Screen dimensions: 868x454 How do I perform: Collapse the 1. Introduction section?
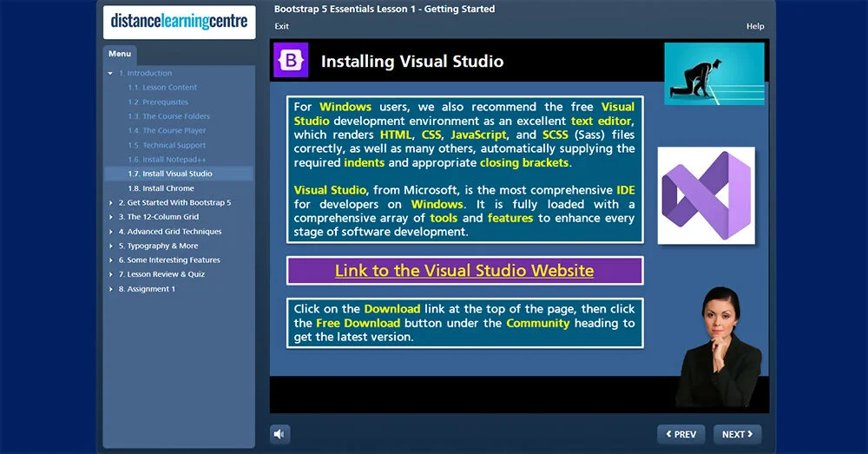pos(110,74)
